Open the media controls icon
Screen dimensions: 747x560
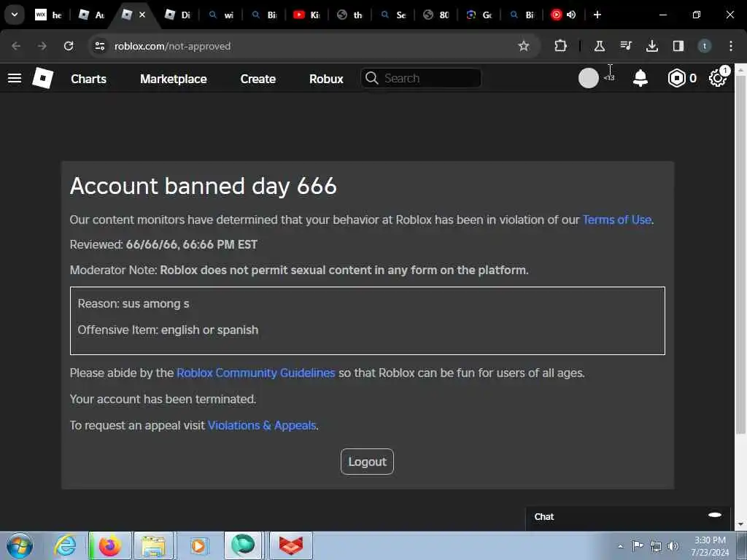(x=625, y=46)
